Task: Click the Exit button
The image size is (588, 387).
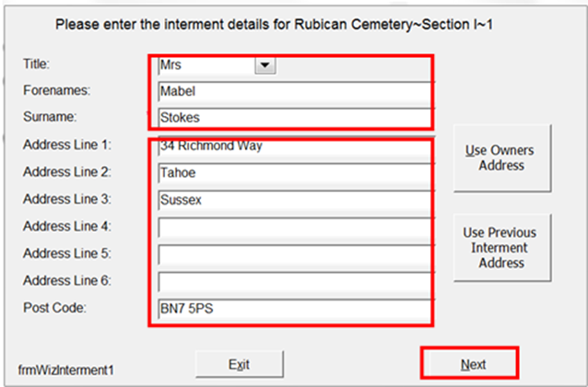Action: coord(239,364)
